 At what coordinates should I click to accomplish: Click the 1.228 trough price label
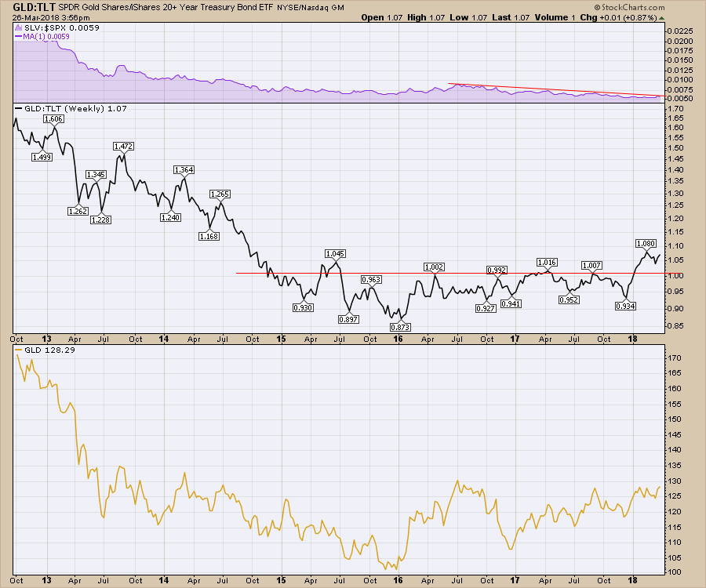point(101,220)
